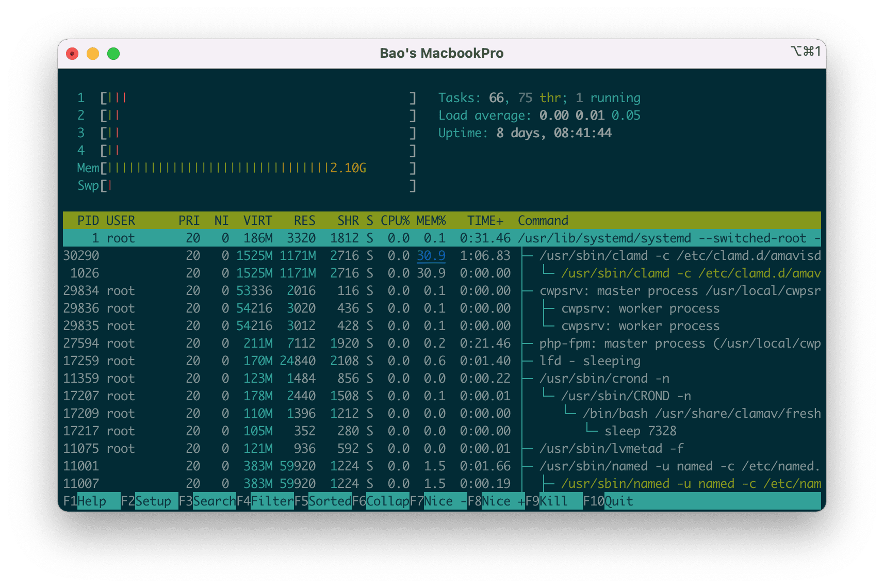Click the Mem usage bar showing 2.10G
The height and width of the screenshot is (588, 884).
tap(247, 168)
